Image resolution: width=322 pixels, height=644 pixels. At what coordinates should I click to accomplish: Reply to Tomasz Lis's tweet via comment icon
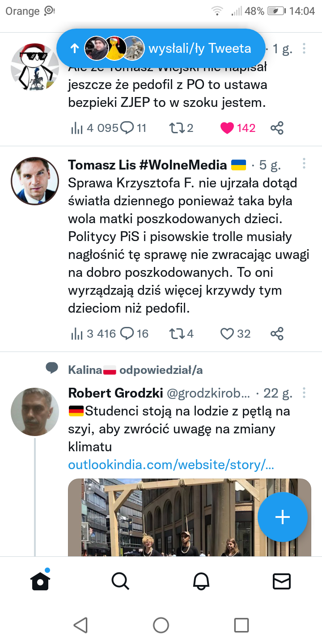(x=128, y=334)
